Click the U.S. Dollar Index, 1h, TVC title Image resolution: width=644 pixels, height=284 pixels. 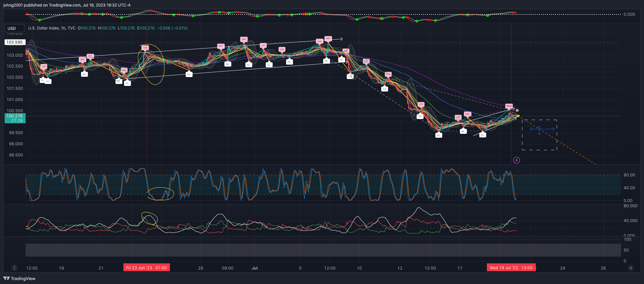(x=52, y=28)
